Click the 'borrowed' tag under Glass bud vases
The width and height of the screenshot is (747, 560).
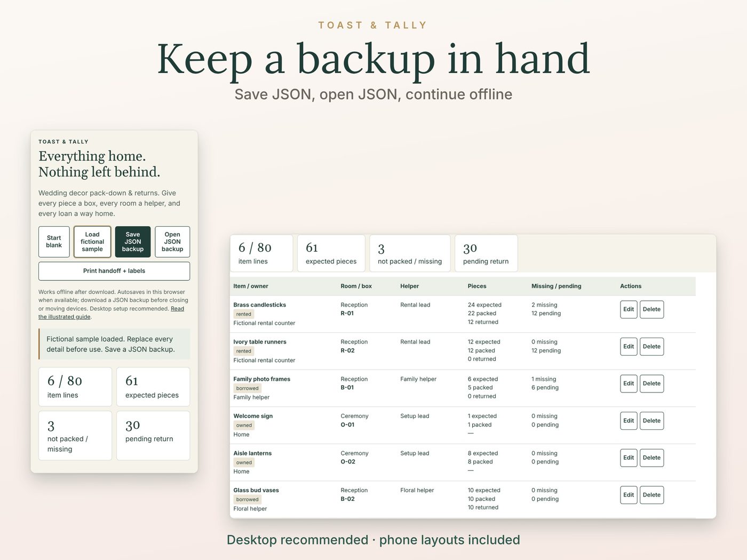[x=248, y=500]
